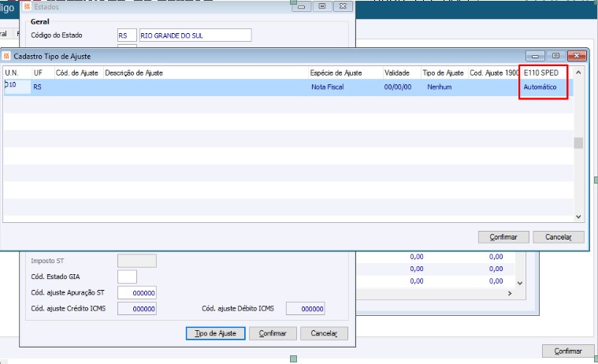Click Cód. ajuste Crédito ICMS field

[137, 309]
